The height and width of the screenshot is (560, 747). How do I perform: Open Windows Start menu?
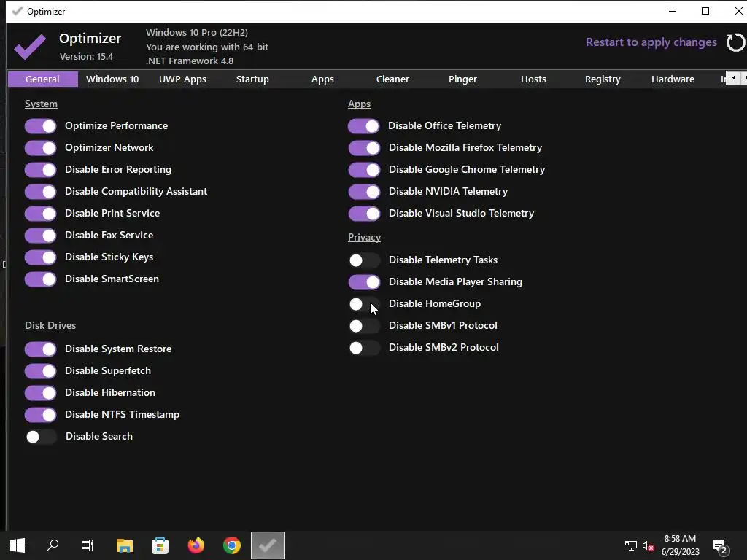click(x=18, y=545)
